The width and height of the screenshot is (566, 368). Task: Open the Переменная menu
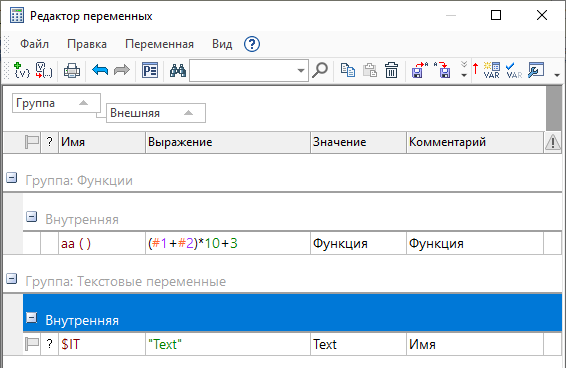pyautogui.click(x=159, y=44)
